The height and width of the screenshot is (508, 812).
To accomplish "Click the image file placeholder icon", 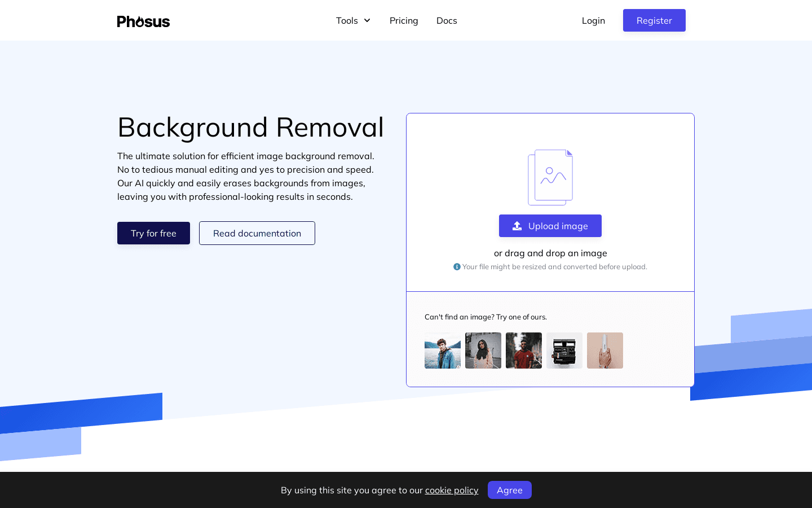I will pyautogui.click(x=550, y=177).
